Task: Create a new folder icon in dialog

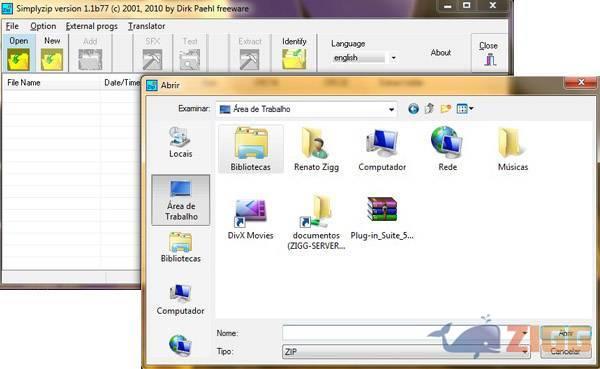Action: click(x=445, y=109)
